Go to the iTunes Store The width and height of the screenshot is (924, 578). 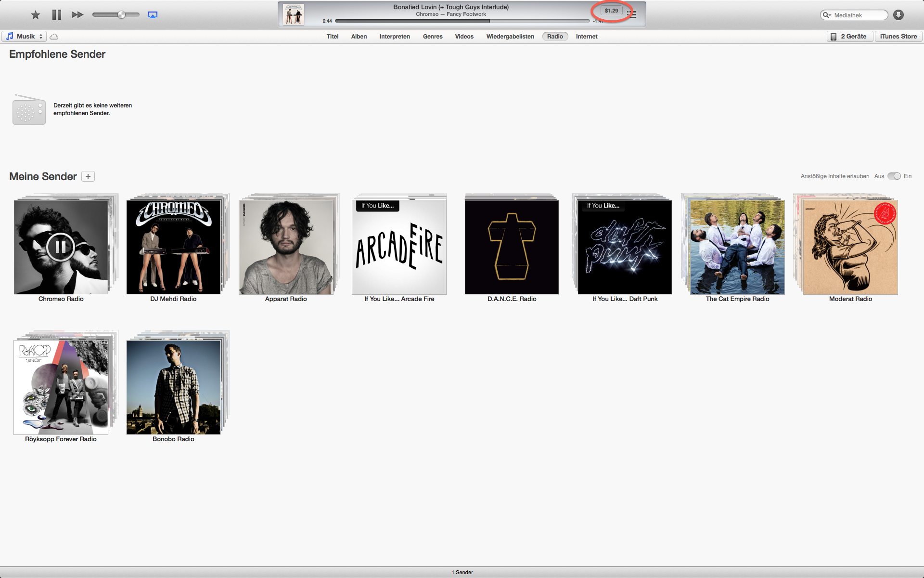tap(898, 37)
